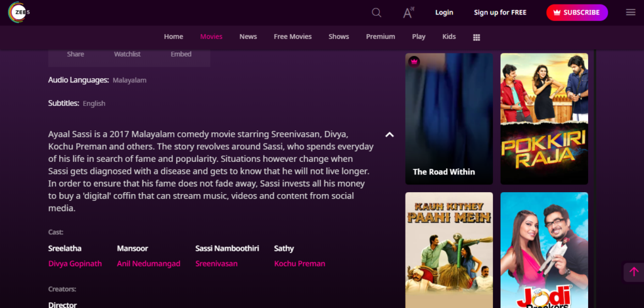Open the hamburger menu icon

click(x=630, y=13)
